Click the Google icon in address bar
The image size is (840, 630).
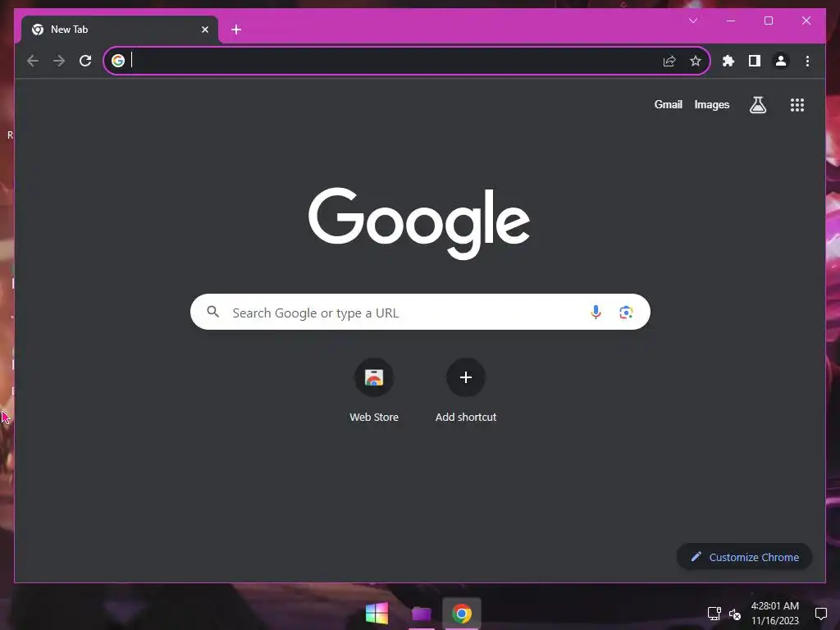118,61
